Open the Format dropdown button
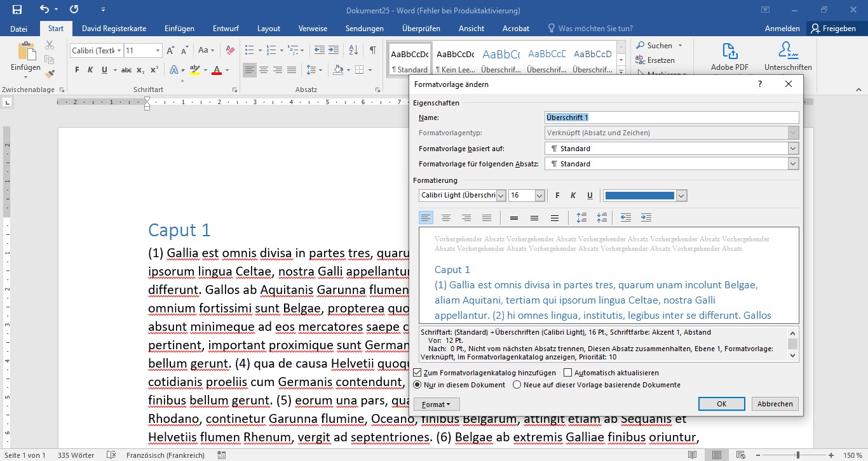The width and height of the screenshot is (868, 461). (x=437, y=404)
